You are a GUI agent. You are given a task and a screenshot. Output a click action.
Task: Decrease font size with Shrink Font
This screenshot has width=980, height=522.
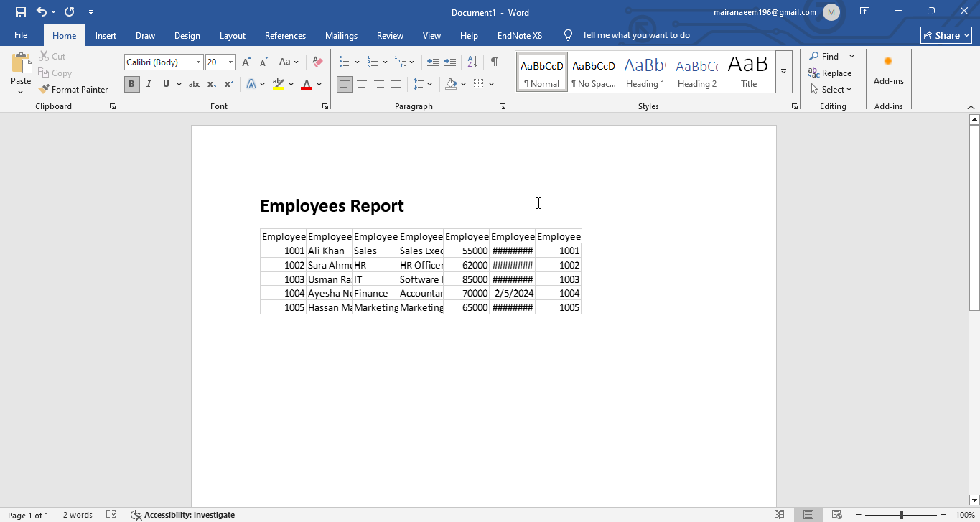(x=264, y=62)
